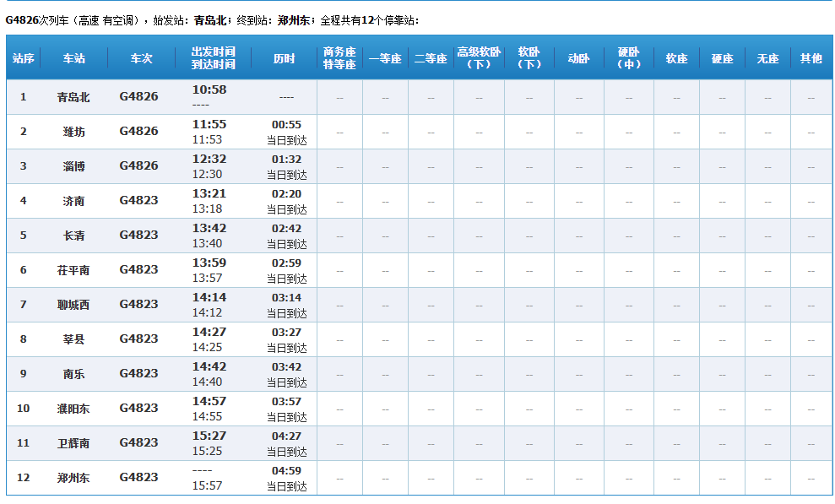Click the 商务座特等座 column header
The image size is (835, 504).
coord(339,58)
